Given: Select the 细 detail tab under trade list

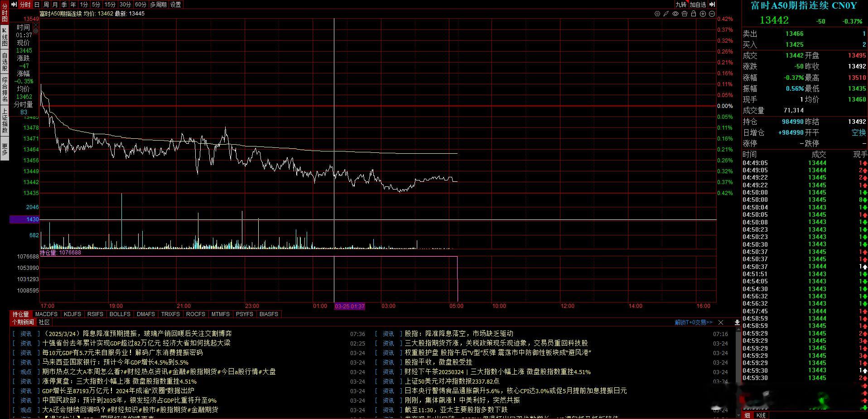Looking at the screenshot, I should pos(747,415).
